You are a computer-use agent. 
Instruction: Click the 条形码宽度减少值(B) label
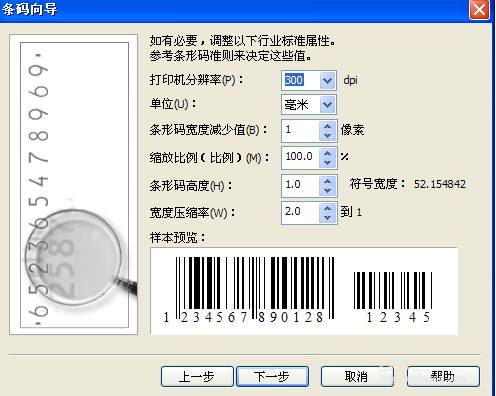coord(208,130)
